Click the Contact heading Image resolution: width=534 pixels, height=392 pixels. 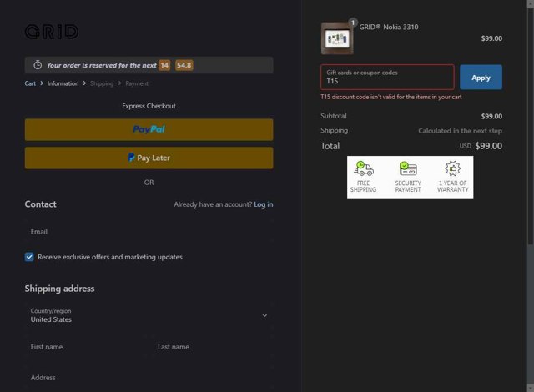(40, 204)
